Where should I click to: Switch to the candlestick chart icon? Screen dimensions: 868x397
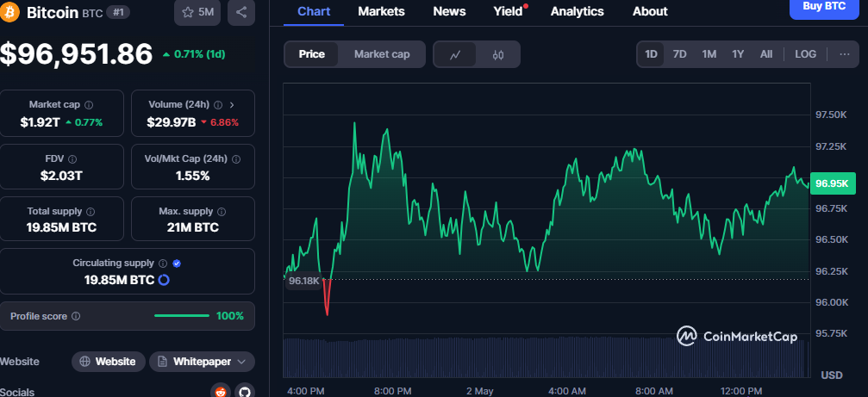(497, 54)
